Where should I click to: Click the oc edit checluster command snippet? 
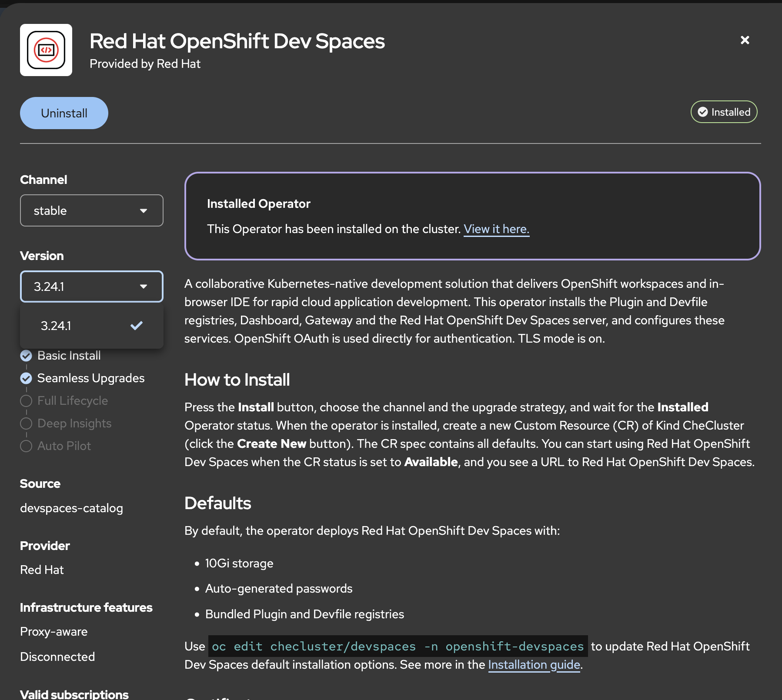[398, 647]
